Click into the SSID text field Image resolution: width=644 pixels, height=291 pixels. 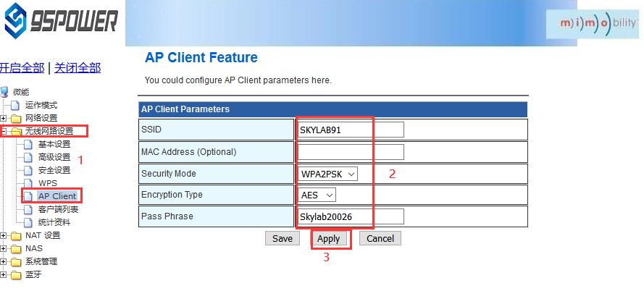351,130
